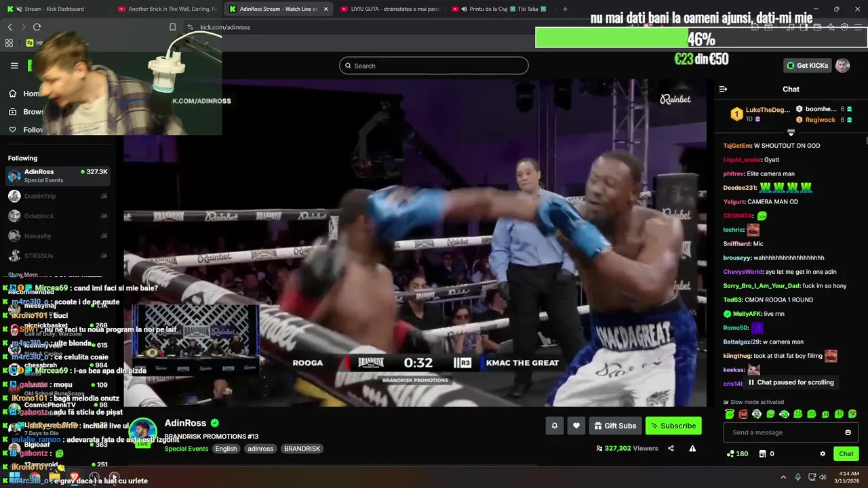This screenshot has height=488, width=868.
Task: Click the Gift Subs button
Action: click(615, 426)
